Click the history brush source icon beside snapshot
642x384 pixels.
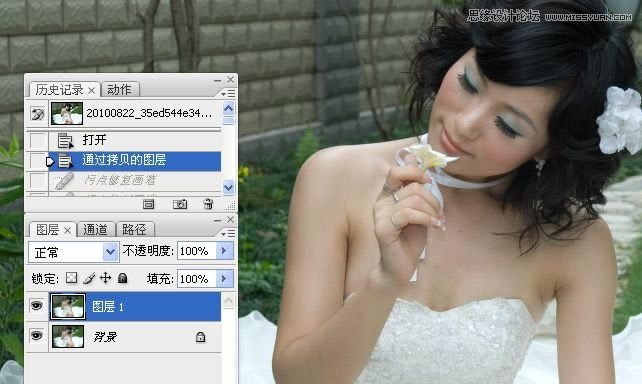pyautogui.click(x=38, y=113)
